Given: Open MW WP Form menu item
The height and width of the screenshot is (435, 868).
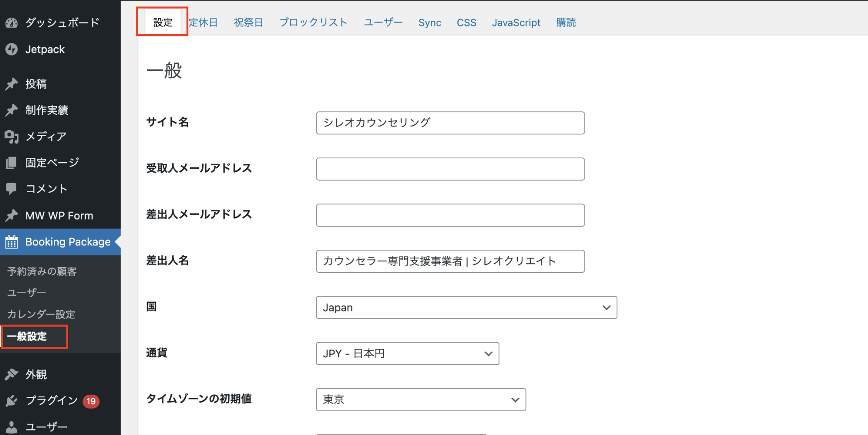Looking at the screenshot, I should click(59, 216).
